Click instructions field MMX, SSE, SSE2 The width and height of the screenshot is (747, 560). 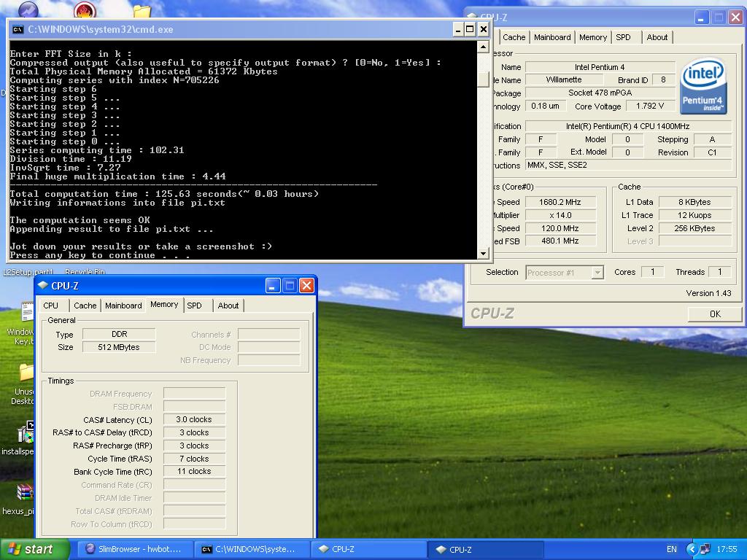point(628,166)
